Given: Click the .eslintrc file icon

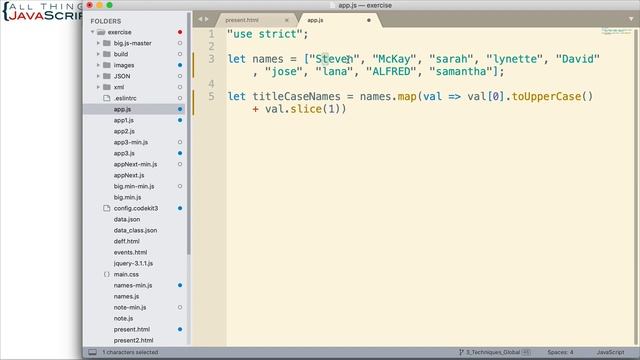Looking at the screenshot, I should coord(107,98).
